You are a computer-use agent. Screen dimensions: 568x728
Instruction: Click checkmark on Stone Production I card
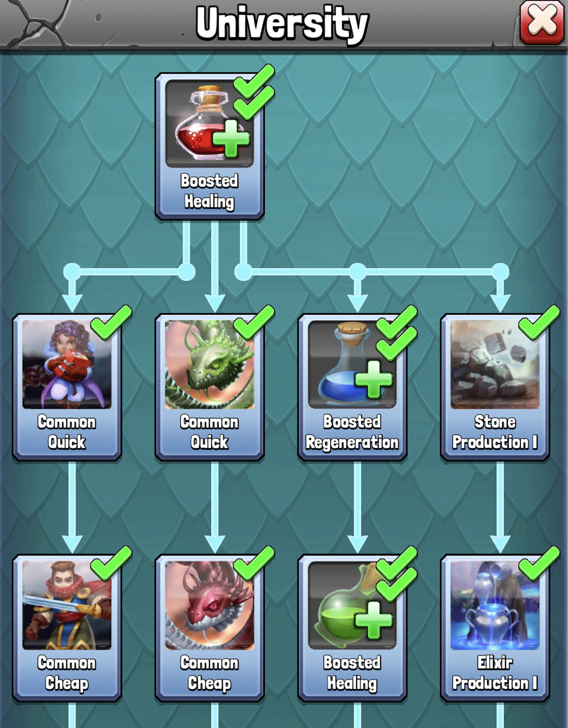pyautogui.click(x=539, y=323)
